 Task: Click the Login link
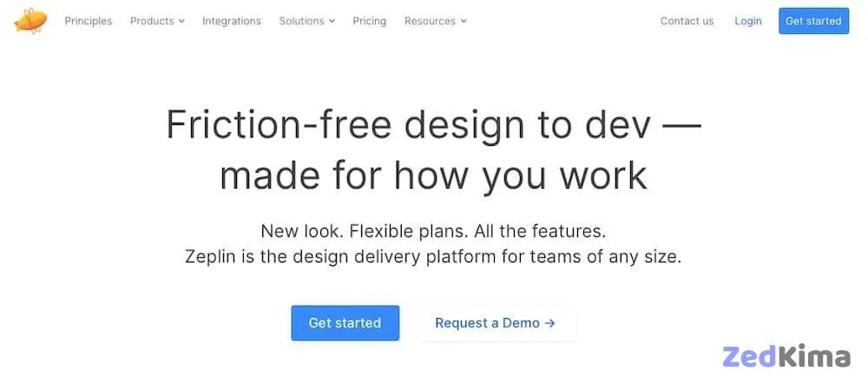[x=748, y=21]
